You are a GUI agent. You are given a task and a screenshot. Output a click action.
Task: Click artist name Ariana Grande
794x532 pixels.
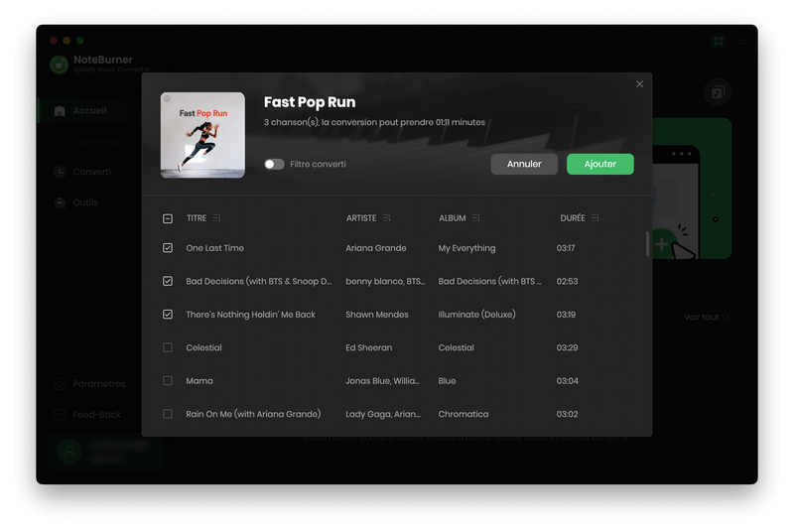(x=376, y=248)
